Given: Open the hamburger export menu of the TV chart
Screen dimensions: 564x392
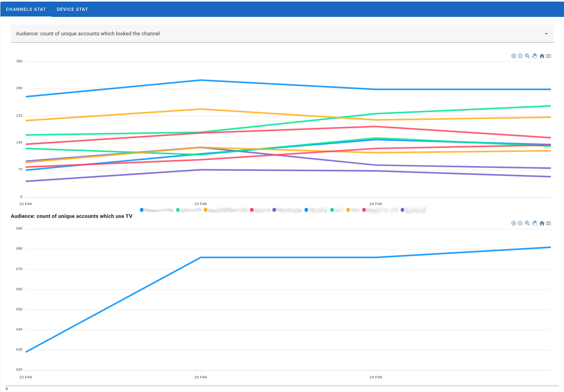Looking at the screenshot, I should point(549,224).
